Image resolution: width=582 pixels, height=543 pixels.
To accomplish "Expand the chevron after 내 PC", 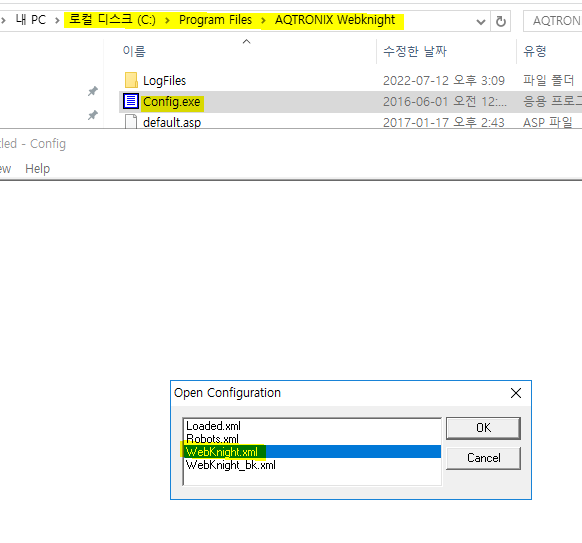I will pos(57,20).
